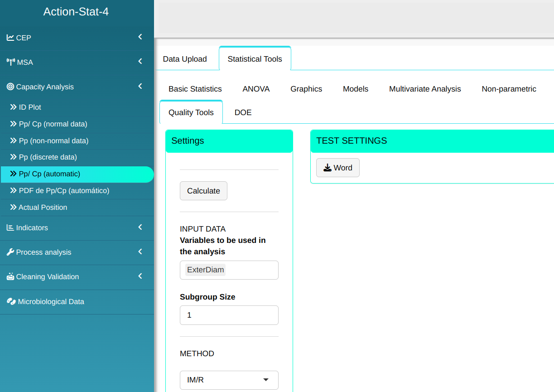Download the report with the Word button
Screen dimensions: 554x392
click(337, 168)
